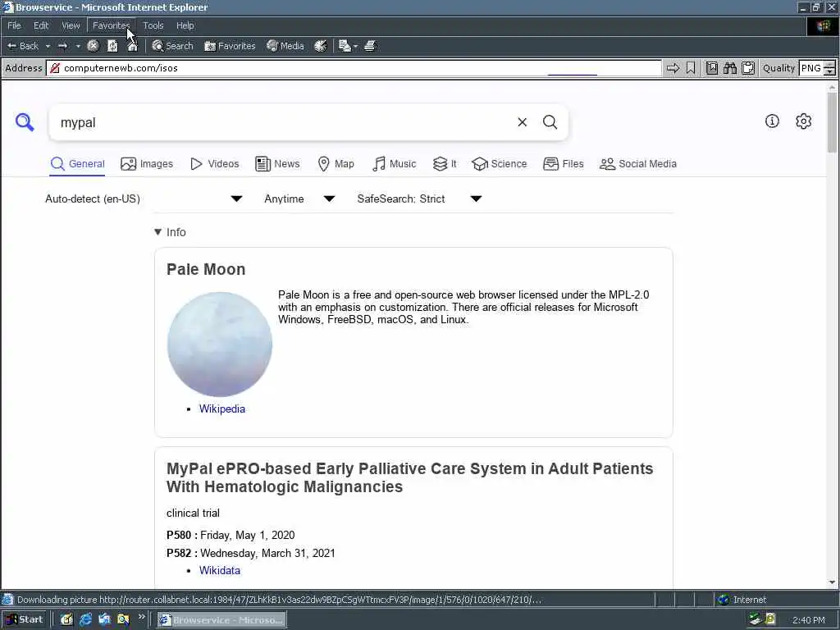Print the page with the Print icon
The height and width of the screenshot is (630, 840).
[370, 46]
